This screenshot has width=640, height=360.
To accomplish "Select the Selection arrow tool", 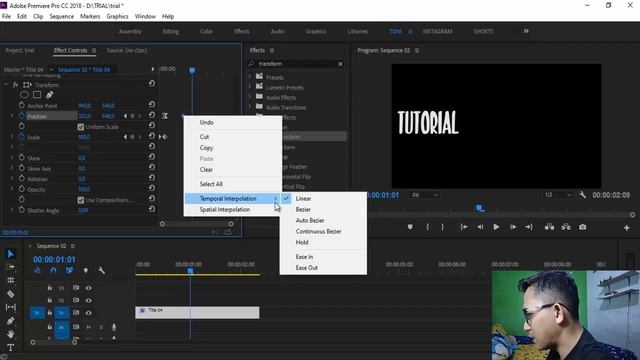I will tap(11, 254).
